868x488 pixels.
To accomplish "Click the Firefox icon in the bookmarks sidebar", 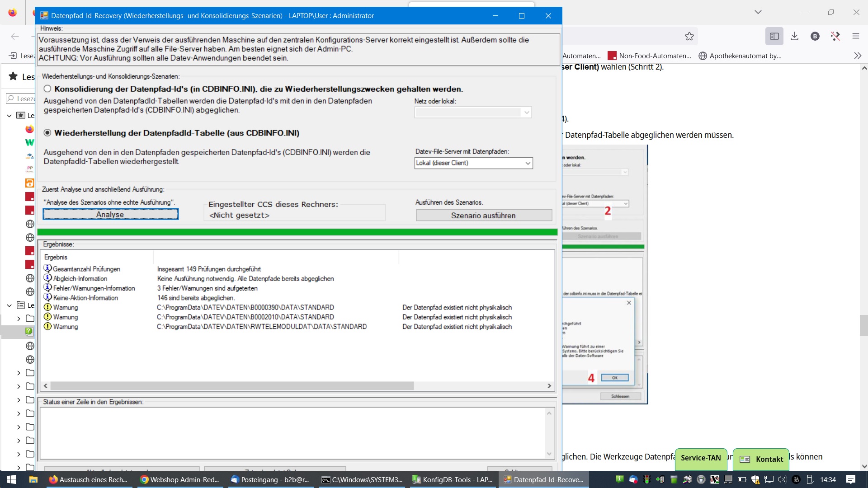I will click(29, 129).
